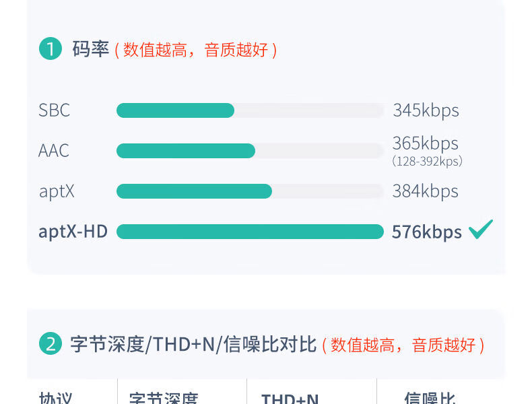Select the bold aptX-HD codec label
Image resolution: width=532 pixels, height=404 pixels.
73,232
